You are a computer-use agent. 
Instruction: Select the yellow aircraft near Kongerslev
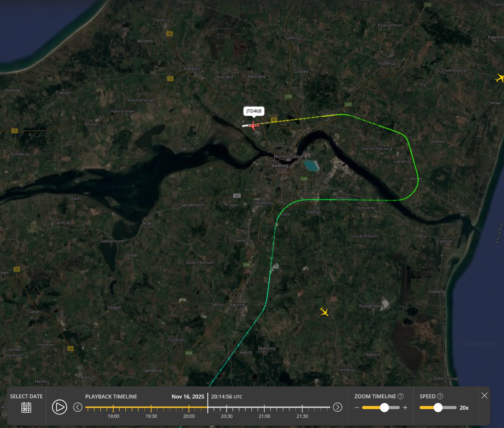click(x=324, y=312)
